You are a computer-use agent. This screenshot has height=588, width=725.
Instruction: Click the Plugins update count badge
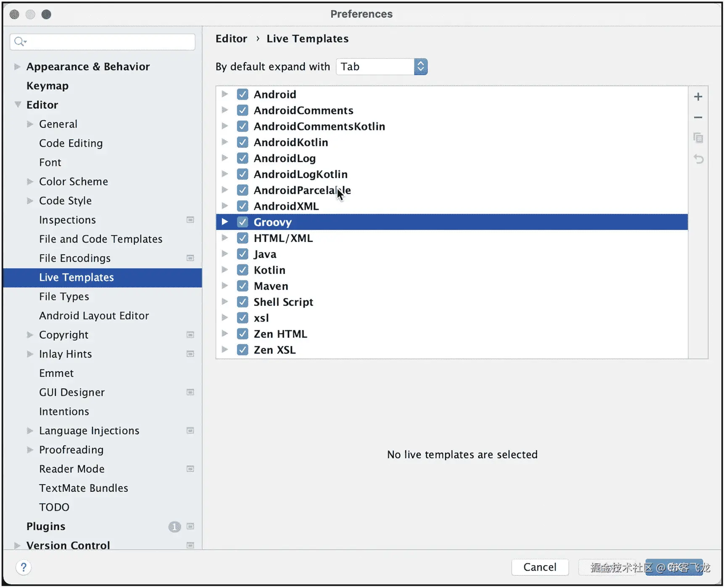point(174,526)
